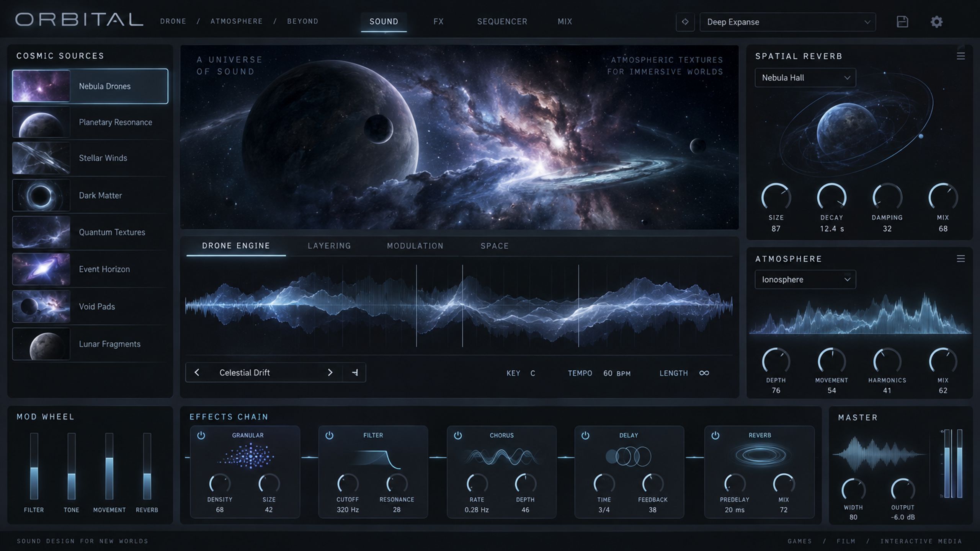Disable the Chorus effect power button
The image size is (980, 551).
coord(458,435)
